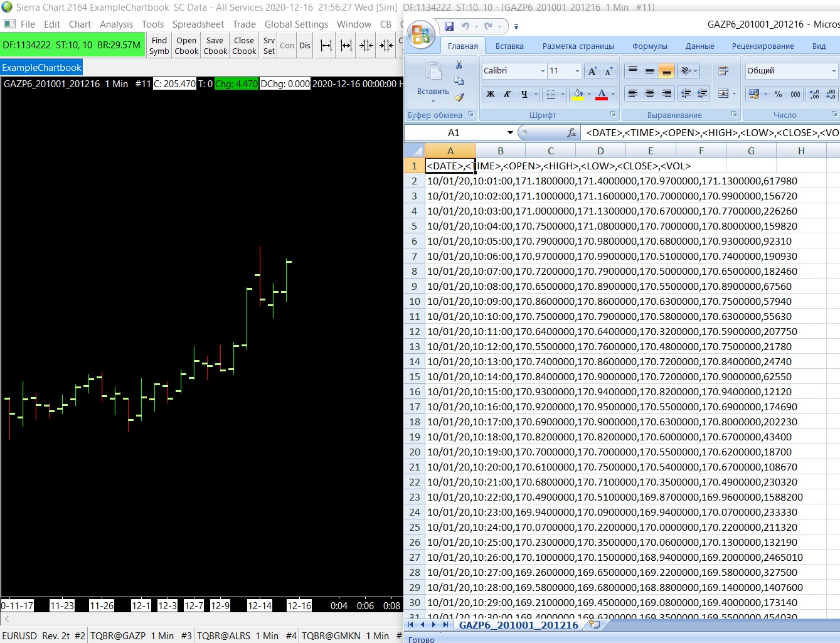
Task: Save the Excel workbook from quick access toolbar
Action: 449,26
